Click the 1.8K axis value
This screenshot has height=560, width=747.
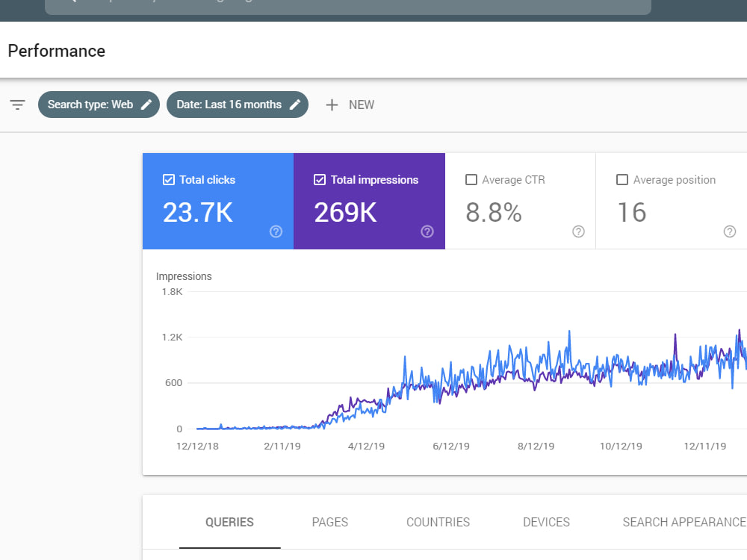[172, 291]
